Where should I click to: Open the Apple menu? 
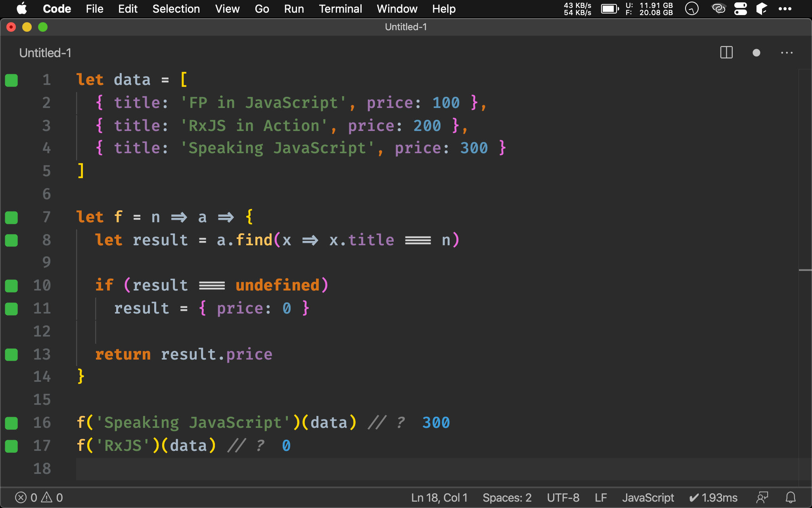22,9
